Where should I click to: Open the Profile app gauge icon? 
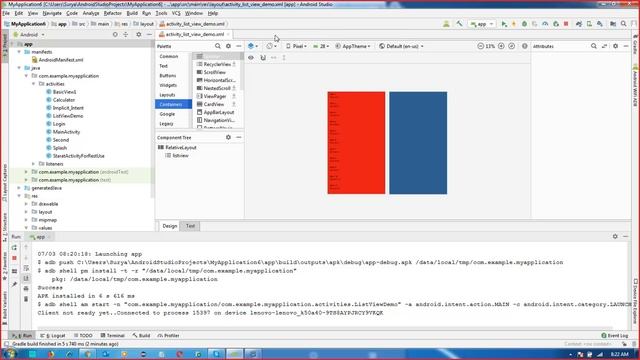tap(545, 24)
